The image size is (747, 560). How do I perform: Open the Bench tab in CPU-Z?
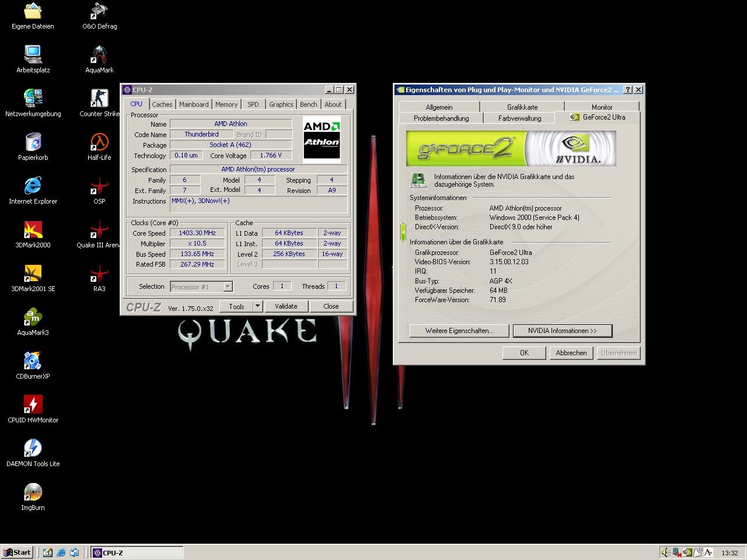point(309,104)
